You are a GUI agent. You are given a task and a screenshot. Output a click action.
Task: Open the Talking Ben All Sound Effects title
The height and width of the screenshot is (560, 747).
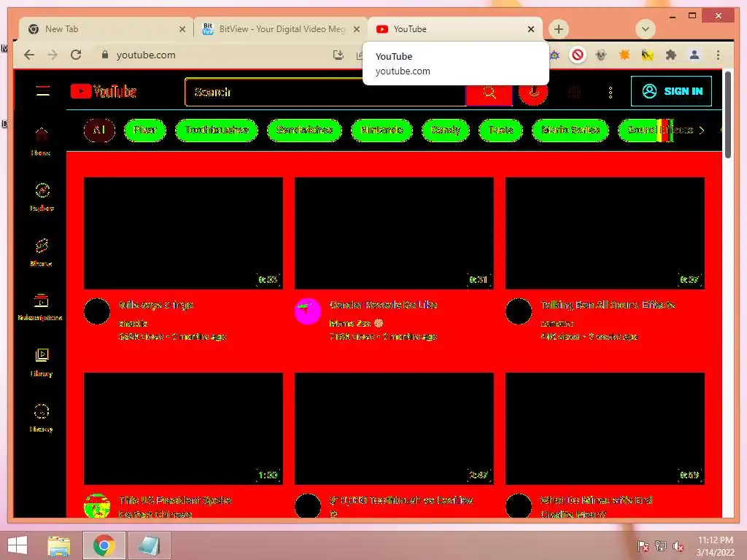coord(608,305)
